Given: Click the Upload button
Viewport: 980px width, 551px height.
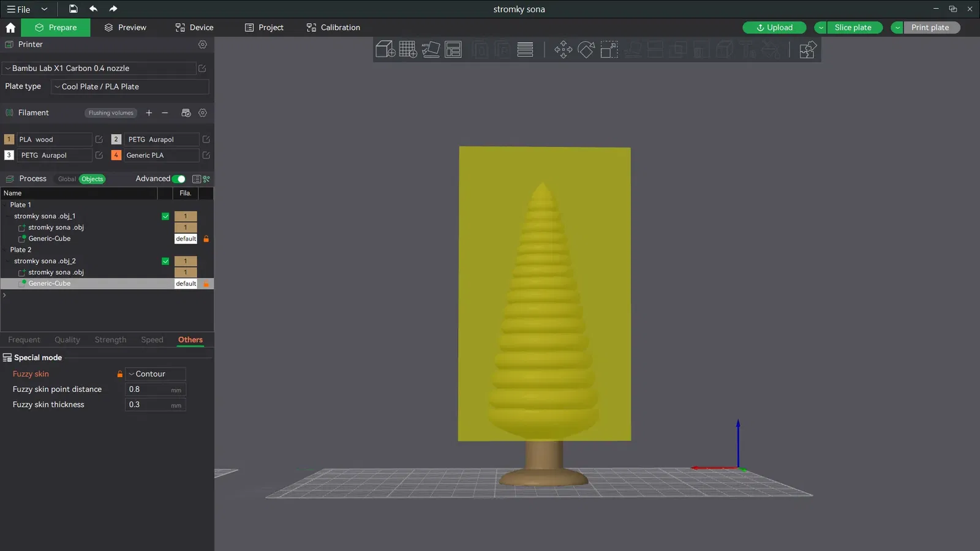Looking at the screenshot, I should point(774,28).
